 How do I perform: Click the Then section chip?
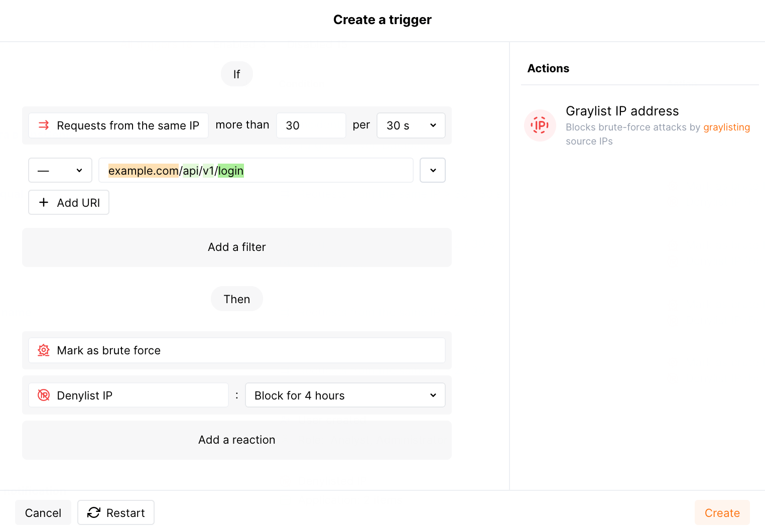pyautogui.click(x=236, y=299)
